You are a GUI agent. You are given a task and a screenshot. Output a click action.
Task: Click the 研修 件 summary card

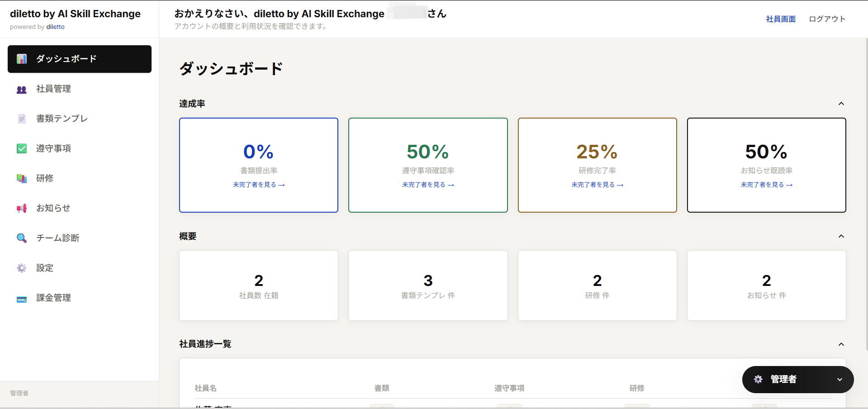pyautogui.click(x=597, y=285)
